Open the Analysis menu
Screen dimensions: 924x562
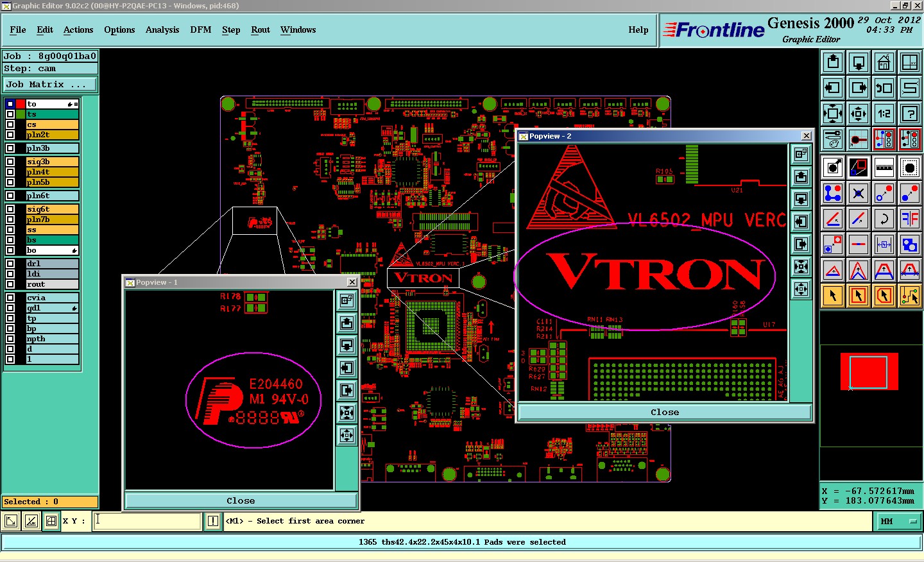pyautogui.click(x=162, y=30)
